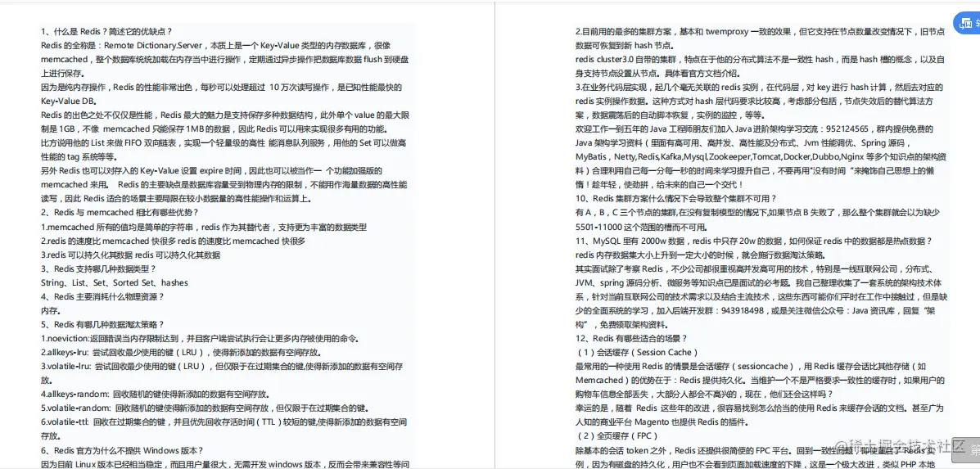Click the line containing the group number '943918498'

click(x=754, y=310)
